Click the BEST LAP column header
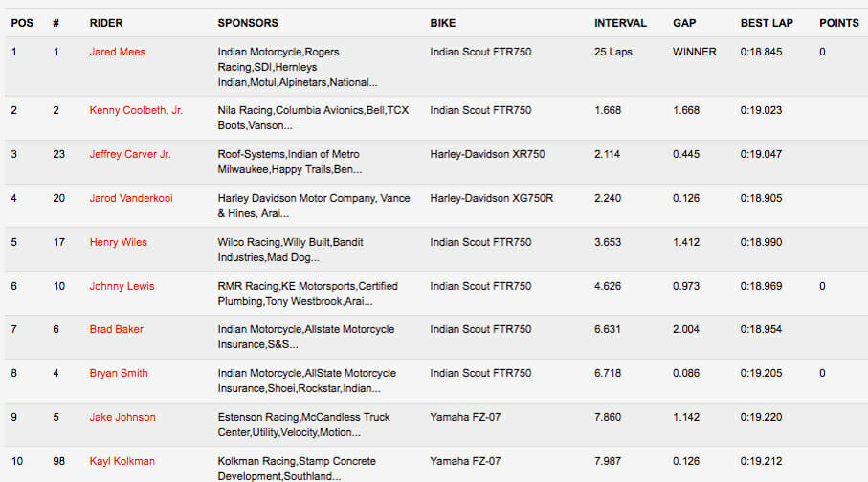The width and height of the screenshot is (868, 482). [767, 23]
